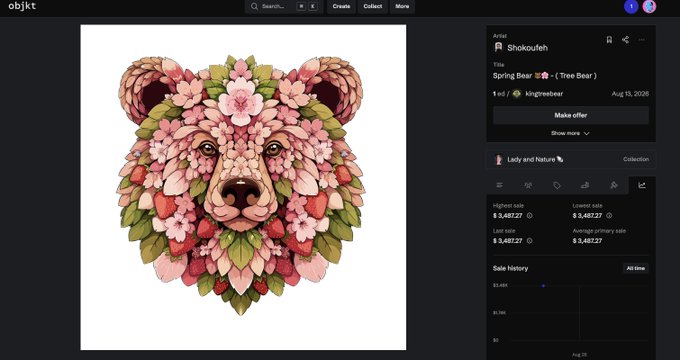The image size is (680, 360).
Task: Click the kingtreebear avatar icon
Action: 517,94
